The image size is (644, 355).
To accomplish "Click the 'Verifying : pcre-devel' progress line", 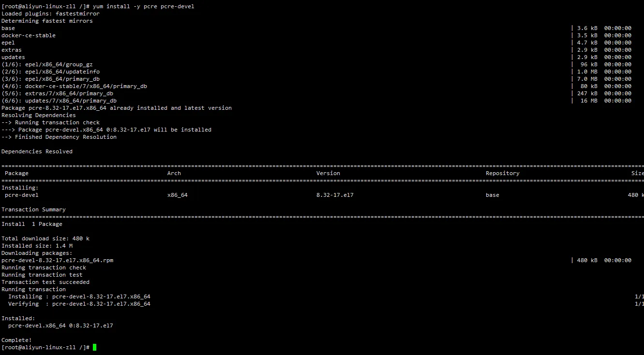I will pyautogui.click(x=79, y=304).
